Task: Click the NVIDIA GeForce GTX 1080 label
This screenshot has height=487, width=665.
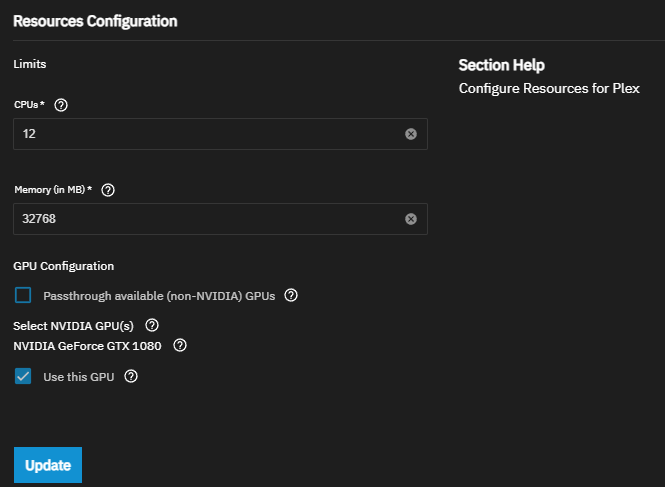Action: point(89,346)
